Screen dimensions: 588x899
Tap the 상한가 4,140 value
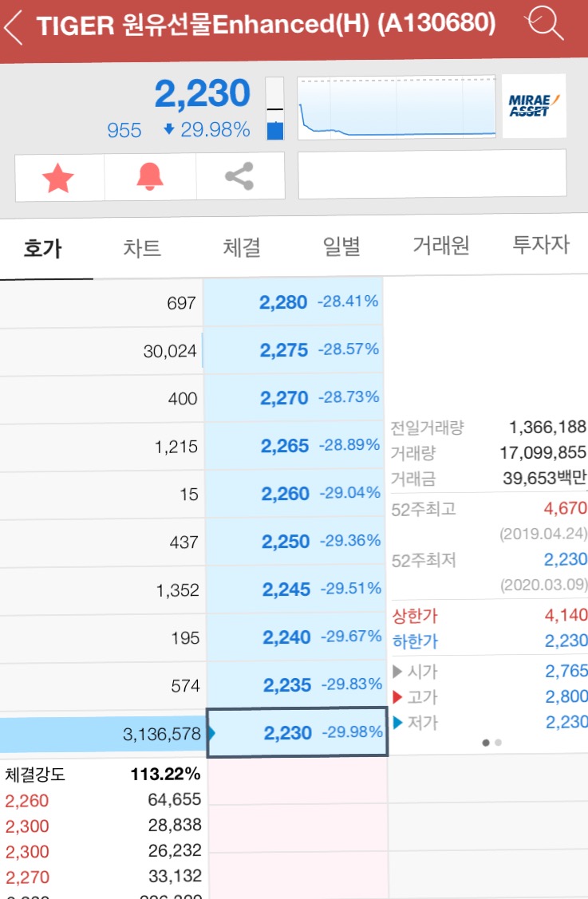[566, 615]
